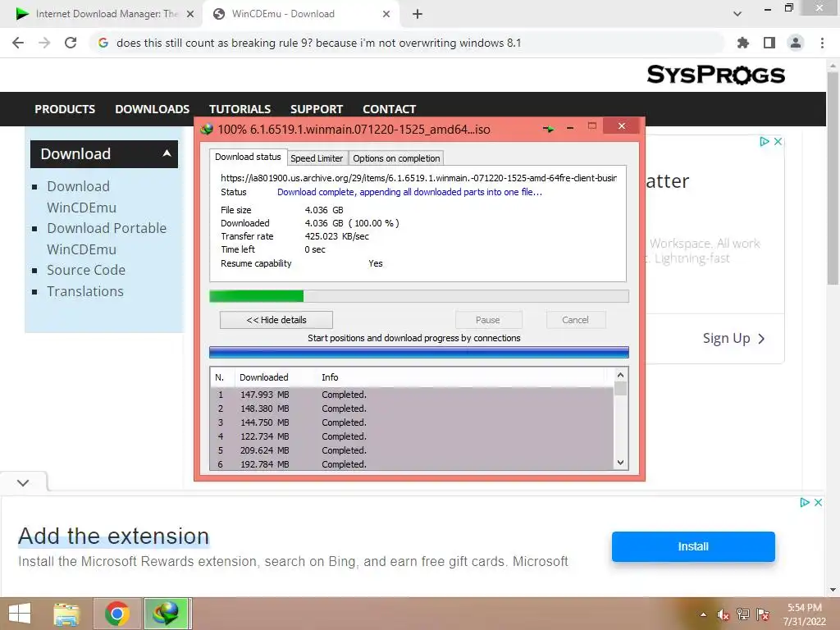The image size is (840, 630).
Task: Click the SysProgs logo
Action: tap(715, 75)
